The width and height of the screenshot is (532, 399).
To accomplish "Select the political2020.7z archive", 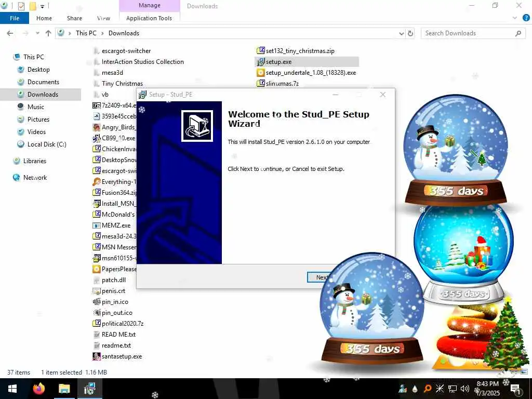I will tap(123, 324).
